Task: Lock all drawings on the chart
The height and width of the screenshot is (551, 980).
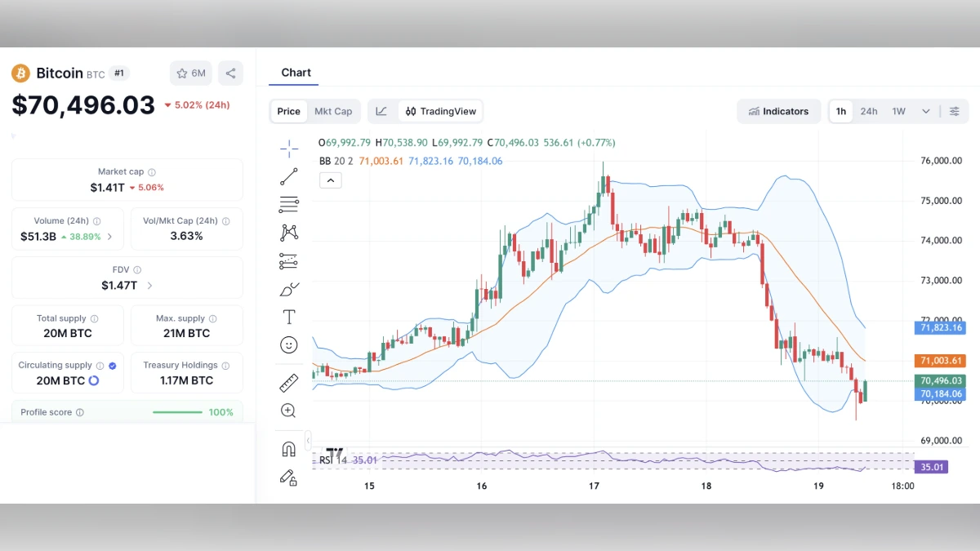Action: tap(288, 478)
